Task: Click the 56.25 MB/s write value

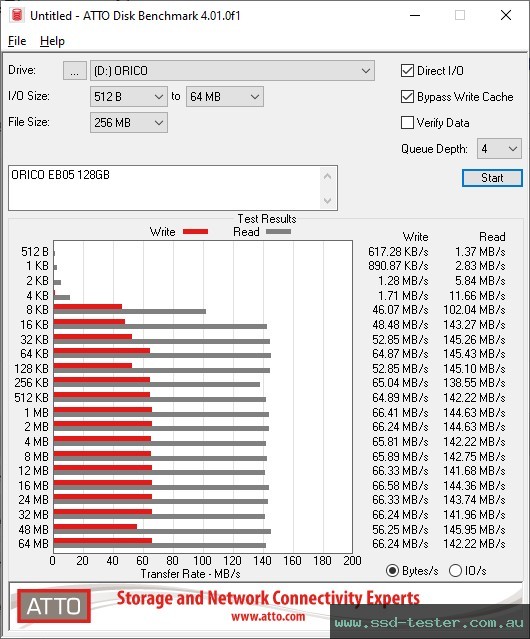Action: point(400,529)
